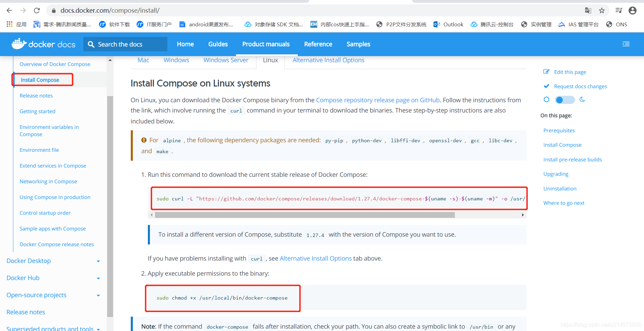Screen dimensions: 644x331
Task: Open the Outlook bookmark
Action: [x=448, y=24]
